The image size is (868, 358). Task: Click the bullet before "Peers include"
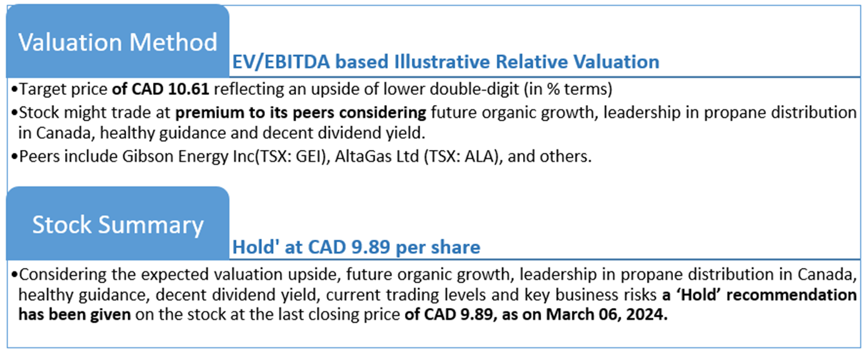coord(15,157)
